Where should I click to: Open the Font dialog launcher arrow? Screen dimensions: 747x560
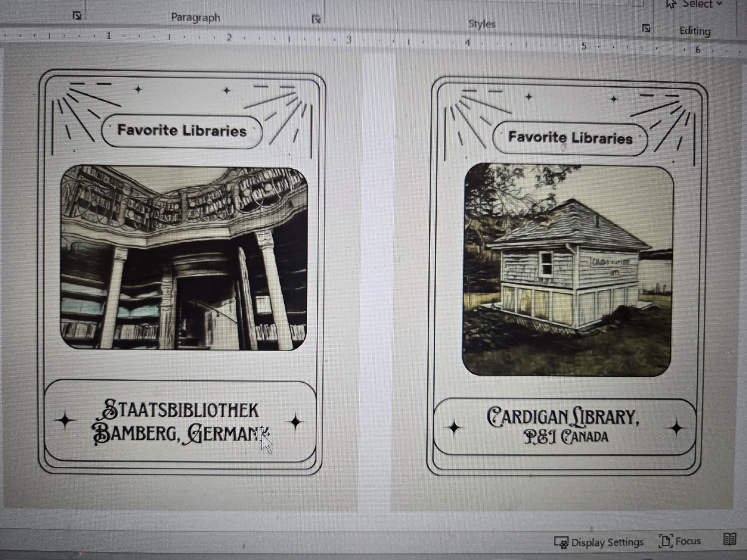(x=77, y=16)
